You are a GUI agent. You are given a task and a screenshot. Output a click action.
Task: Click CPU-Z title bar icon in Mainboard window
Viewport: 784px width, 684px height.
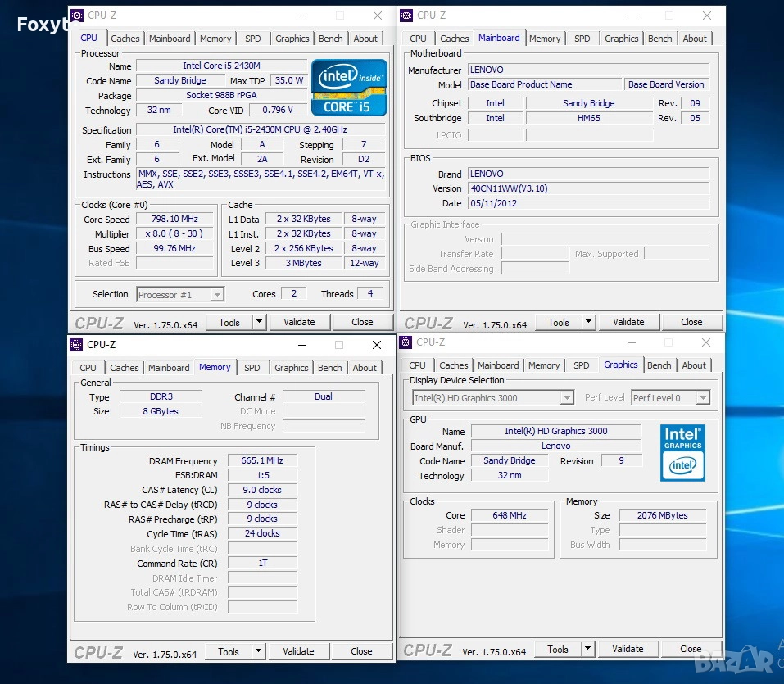click(406, 16)
